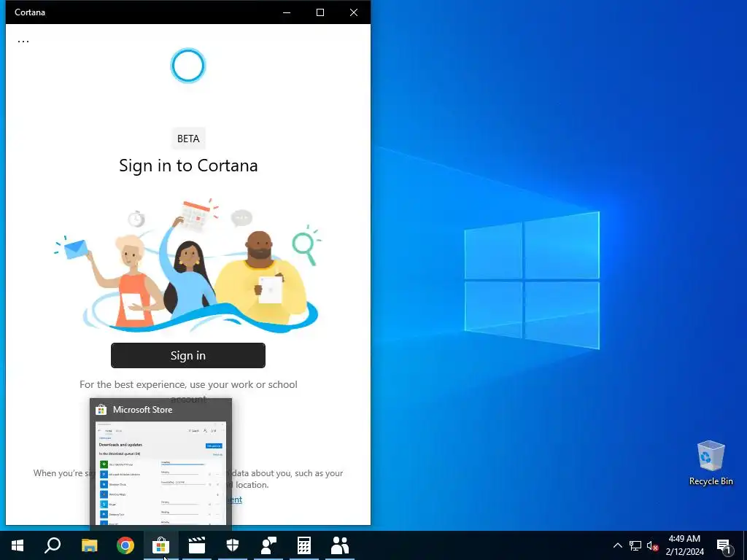
Task: Open the Windows Start menu
Action: (18, 545)
